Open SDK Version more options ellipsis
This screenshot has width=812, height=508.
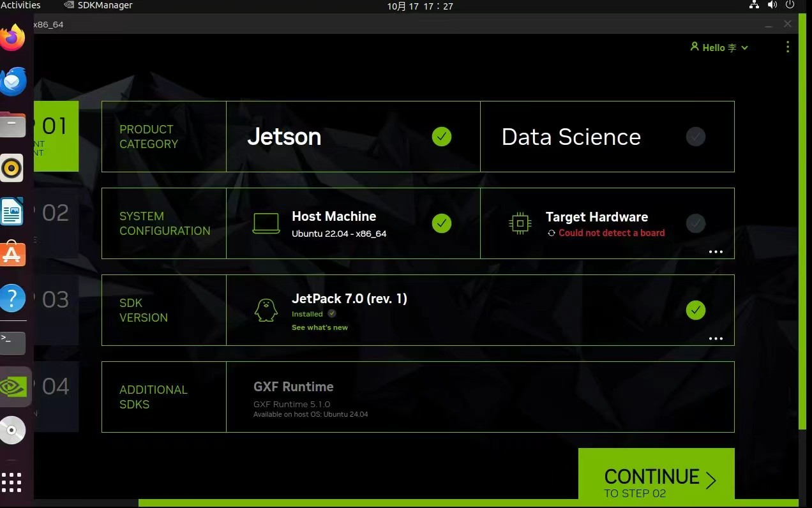pos(716,339)
